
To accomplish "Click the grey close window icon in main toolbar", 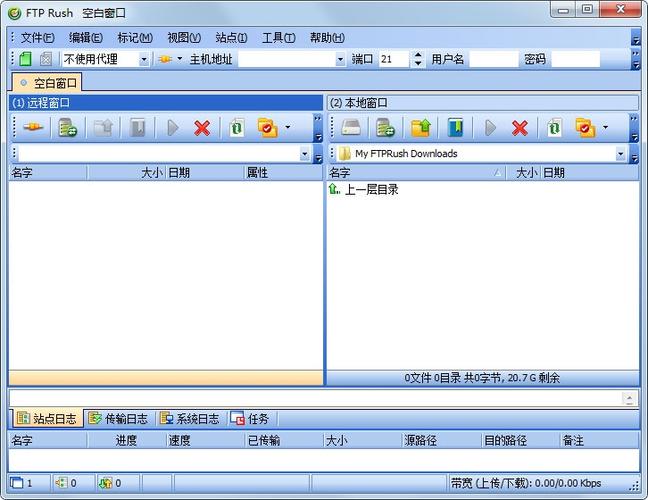I will [x=45, y=59].
